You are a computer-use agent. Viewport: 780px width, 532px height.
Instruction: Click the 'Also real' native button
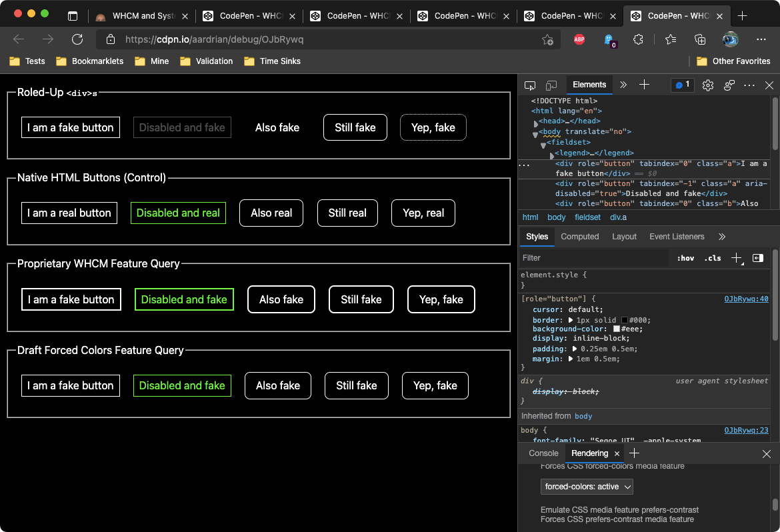point(271,213)
